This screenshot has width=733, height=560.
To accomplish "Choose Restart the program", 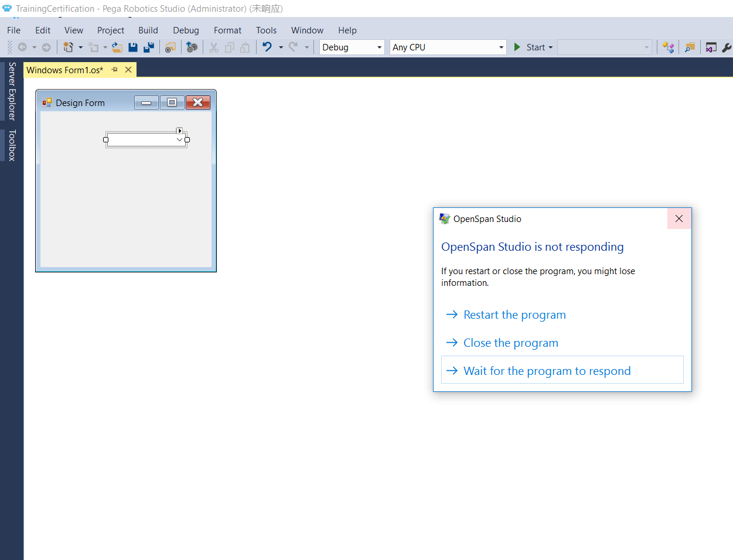I will (514, 315).
